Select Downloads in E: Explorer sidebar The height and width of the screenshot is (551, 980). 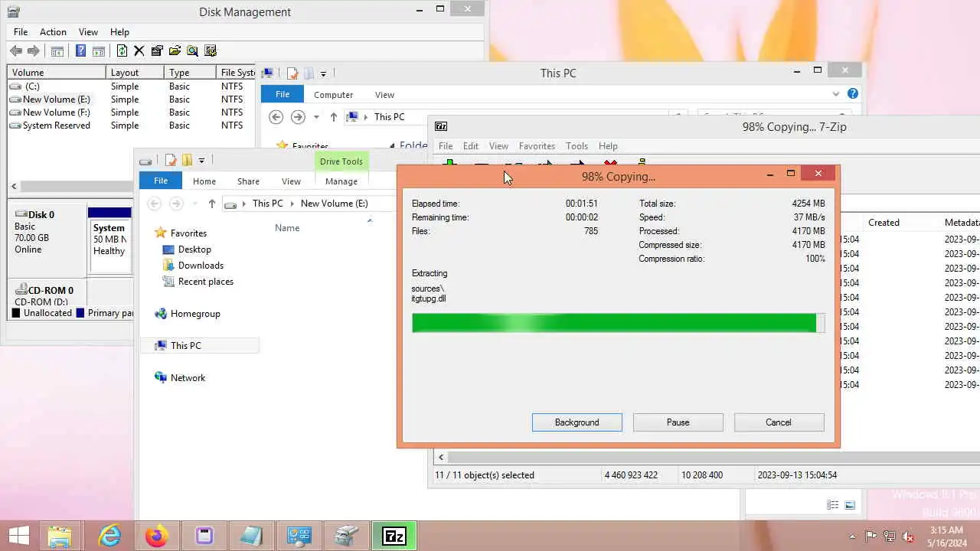[x=201, y=266]
